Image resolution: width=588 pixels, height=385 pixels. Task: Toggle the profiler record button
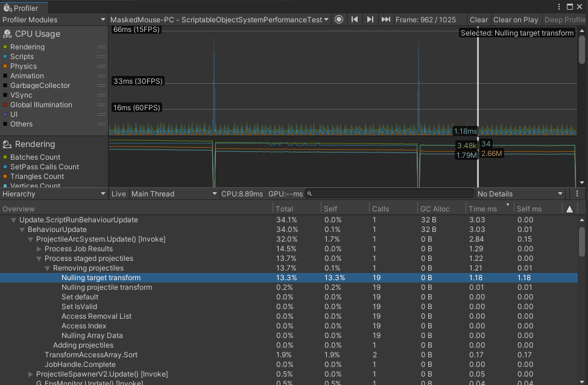click(339, 20)
